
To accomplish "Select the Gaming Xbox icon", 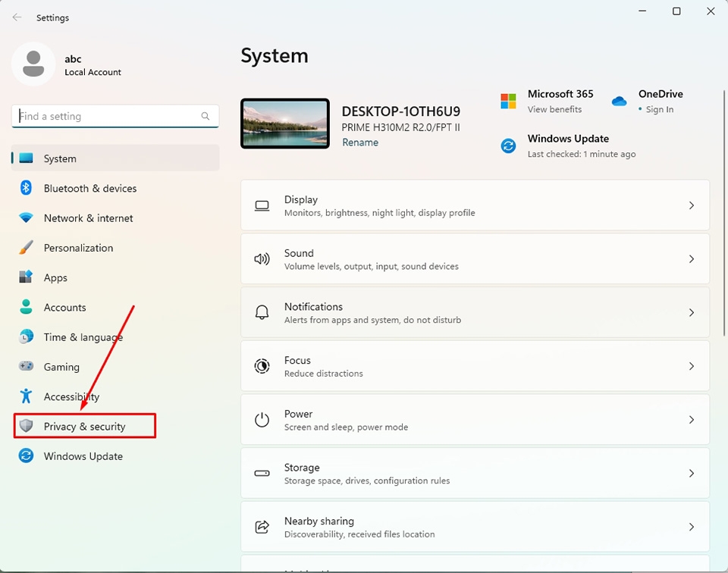I will 26,366.
